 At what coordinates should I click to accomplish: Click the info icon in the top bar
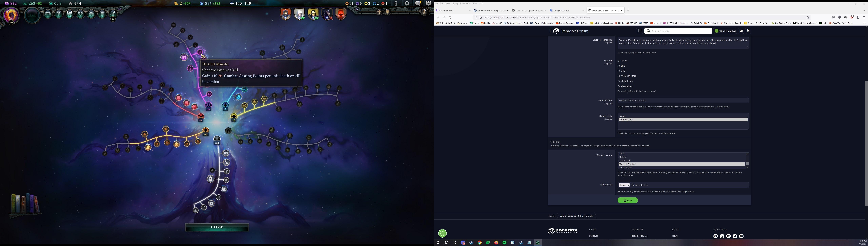tap(396, 3)
